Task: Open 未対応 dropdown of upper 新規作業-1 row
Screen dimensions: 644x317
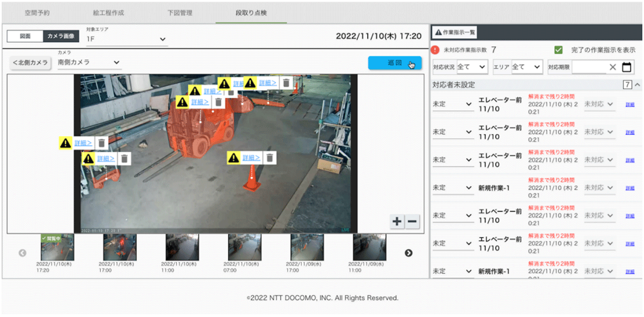Action: click(599, 187)
